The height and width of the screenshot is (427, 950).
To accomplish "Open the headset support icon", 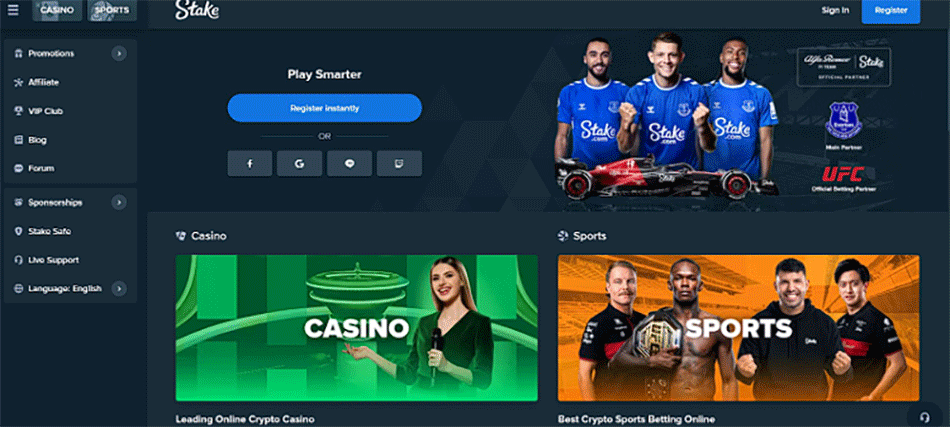I will [x=925, y=417].
